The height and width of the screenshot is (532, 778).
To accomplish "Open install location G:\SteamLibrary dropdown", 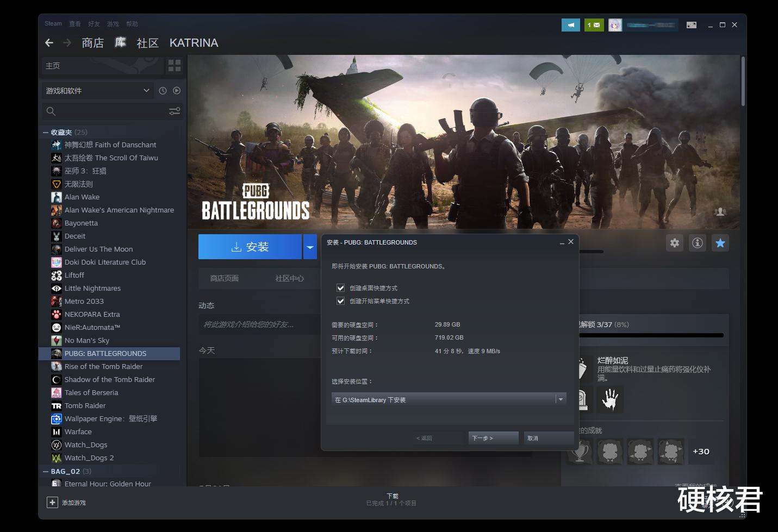I will (449, 400).
